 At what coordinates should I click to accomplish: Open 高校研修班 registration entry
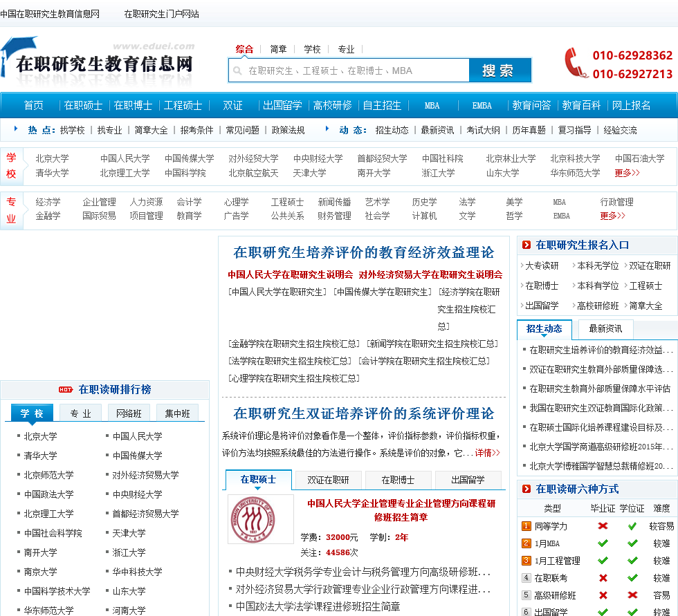(x=598, y=306)
